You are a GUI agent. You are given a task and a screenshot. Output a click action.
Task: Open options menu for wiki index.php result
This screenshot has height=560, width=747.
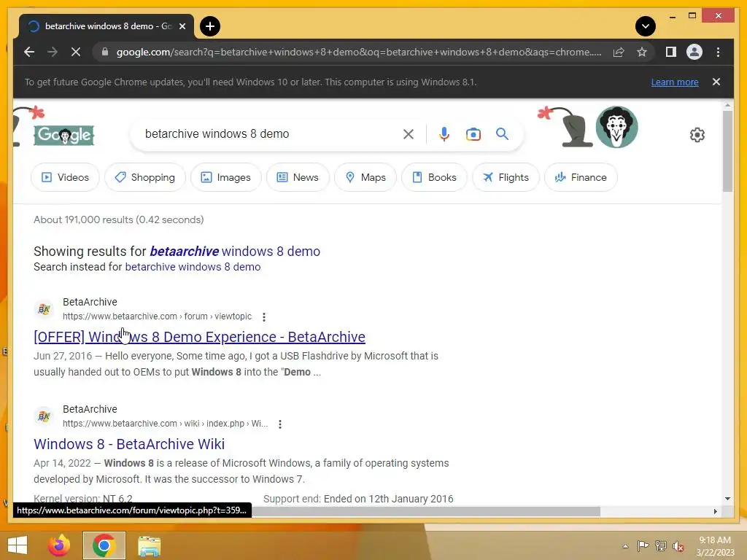[280, 424]
